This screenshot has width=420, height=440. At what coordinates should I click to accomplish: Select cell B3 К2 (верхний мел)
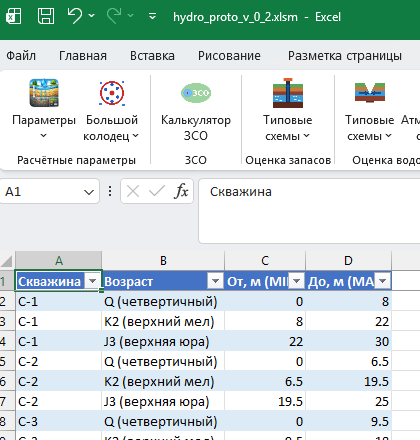pyautogui.click(x=163, y=321)
